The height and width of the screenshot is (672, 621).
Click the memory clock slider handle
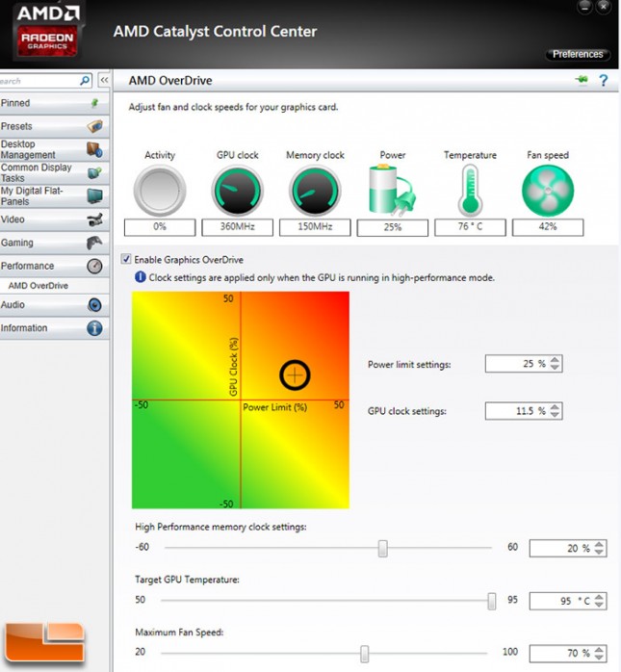(x=383, y=548)
